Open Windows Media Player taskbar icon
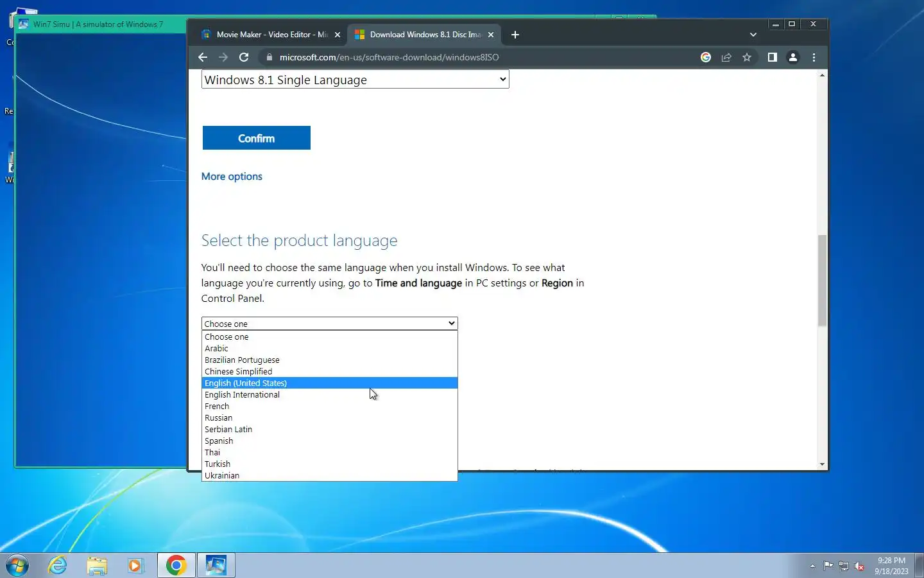The width and height of the screenshot is (924, 578). [x=135, y=565]
